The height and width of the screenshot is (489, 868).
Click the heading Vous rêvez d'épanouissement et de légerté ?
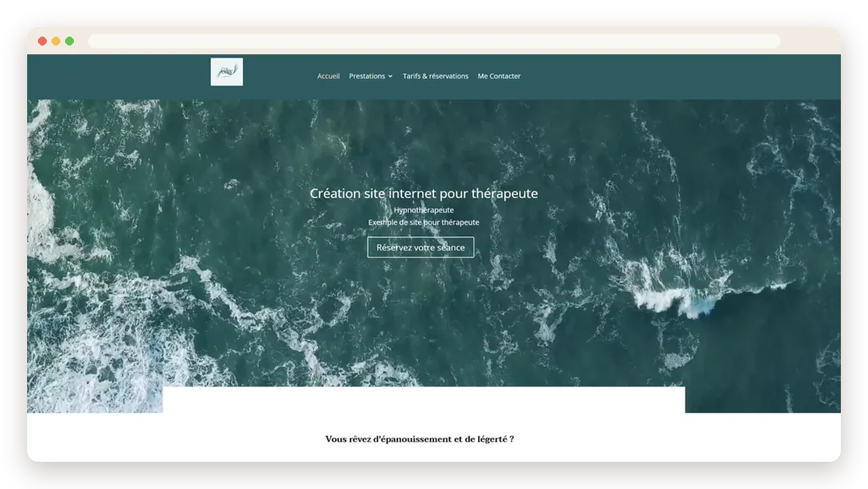tap(420, 439)
